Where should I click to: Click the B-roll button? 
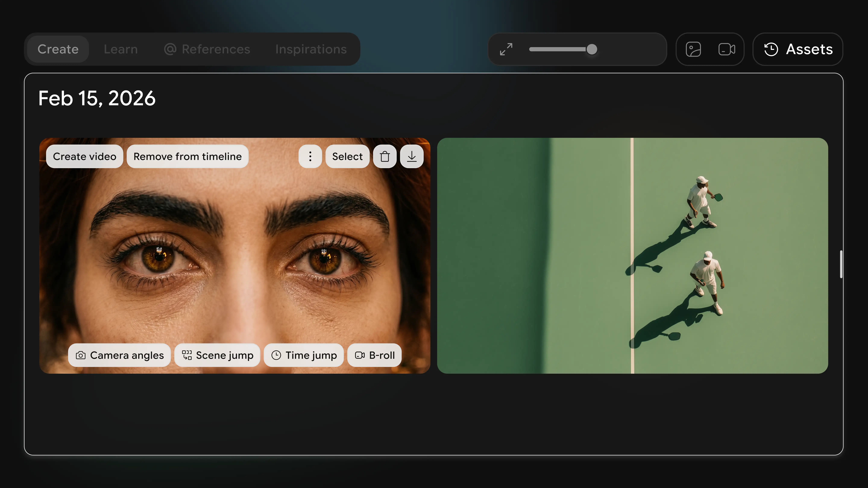(x=374, y=355)
